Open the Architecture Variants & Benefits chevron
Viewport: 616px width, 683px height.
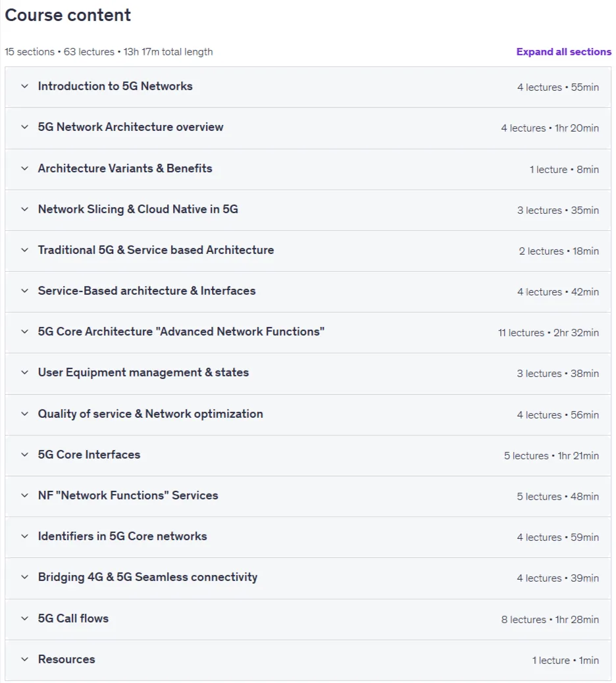pyautogui.click(x=25, y=168)
